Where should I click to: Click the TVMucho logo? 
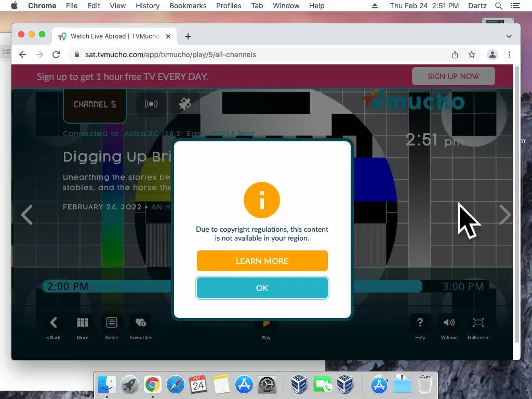[414, 100]
